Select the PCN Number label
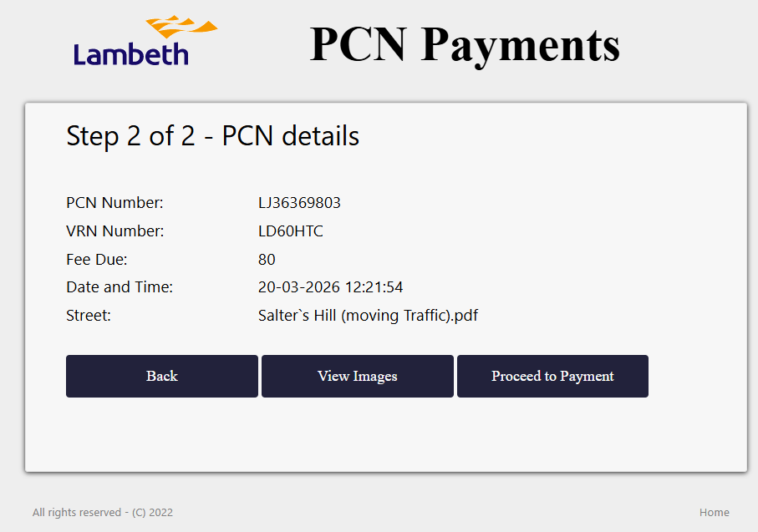This screenshot has height=532, width=758. pos(114,203)
